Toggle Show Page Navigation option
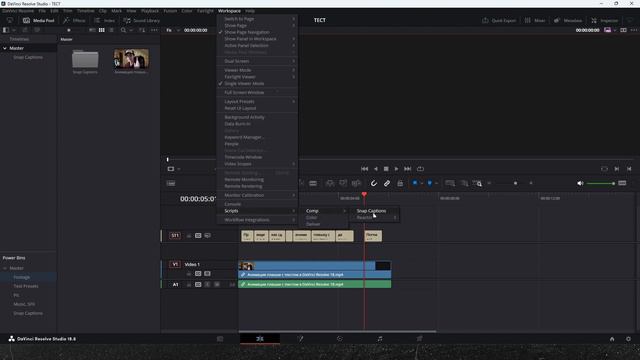The image size is (640, 360). point(257,32)
